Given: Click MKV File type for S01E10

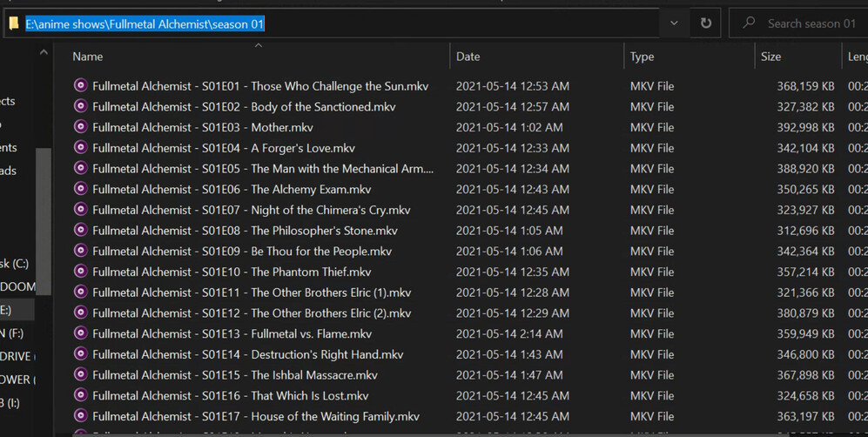Looking at the screenshot, I should click(652, 272).
